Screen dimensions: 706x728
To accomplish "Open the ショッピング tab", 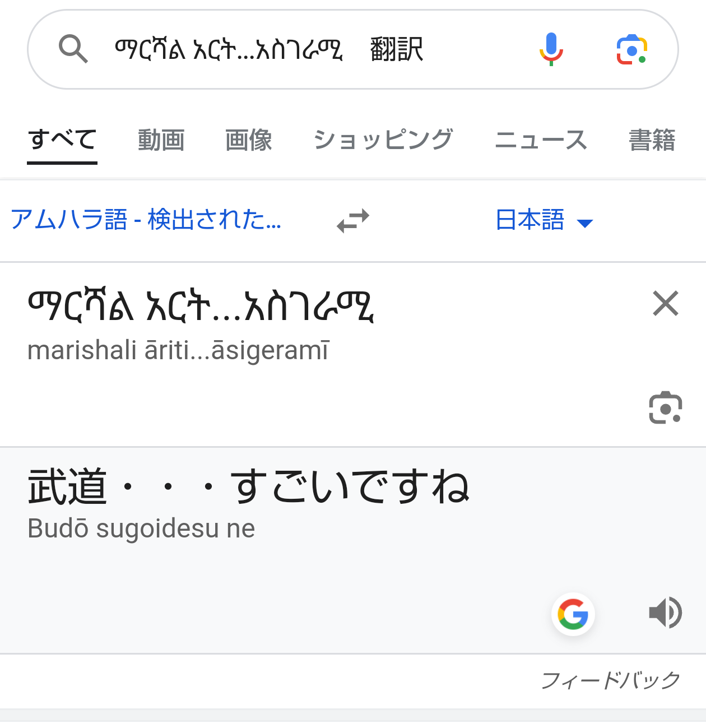I will pos(383,140).
